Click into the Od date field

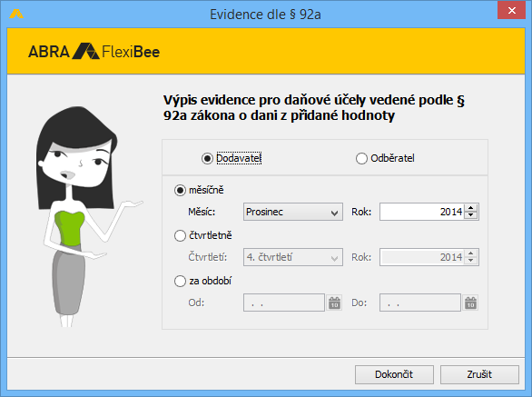[284, 303]
